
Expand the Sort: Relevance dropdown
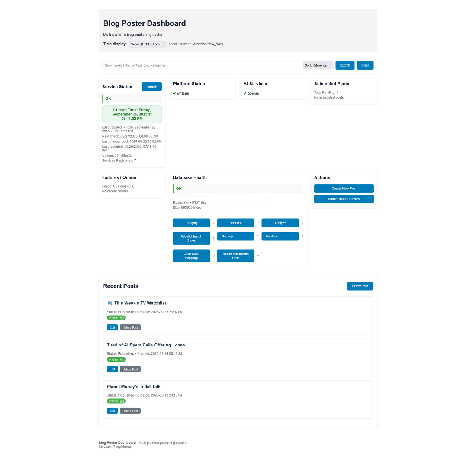[x=318, y=65]
